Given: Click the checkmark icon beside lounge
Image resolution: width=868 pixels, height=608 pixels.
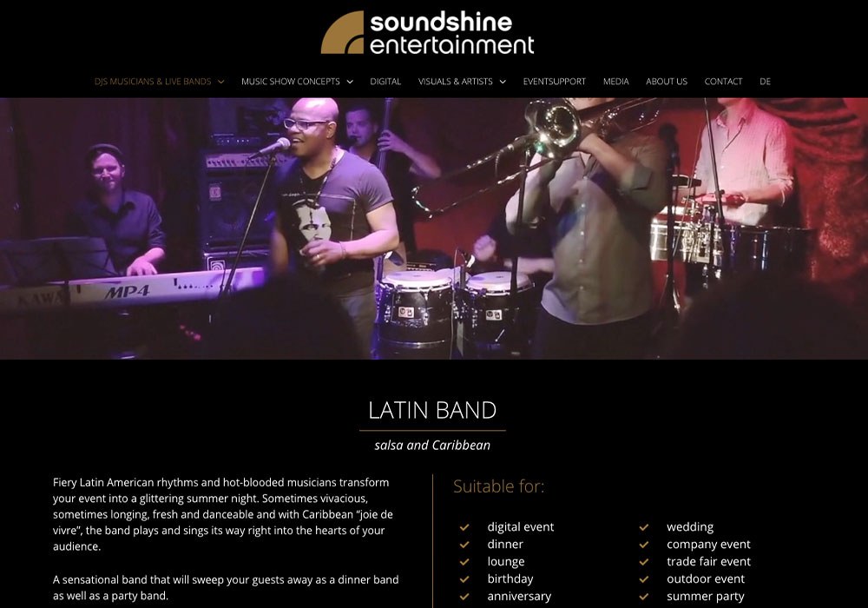Looking at the screenshot, I should pos(464,561).
